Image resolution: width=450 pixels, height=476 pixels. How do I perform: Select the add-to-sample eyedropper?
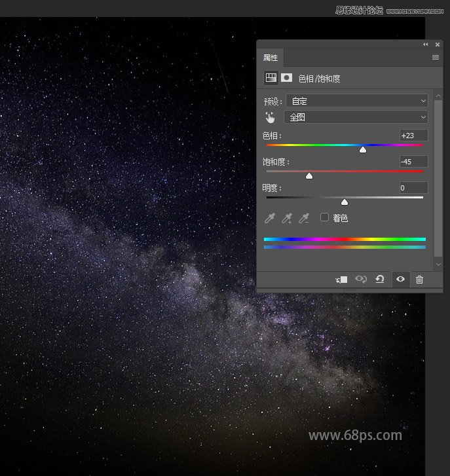click(x=287, y=218)
